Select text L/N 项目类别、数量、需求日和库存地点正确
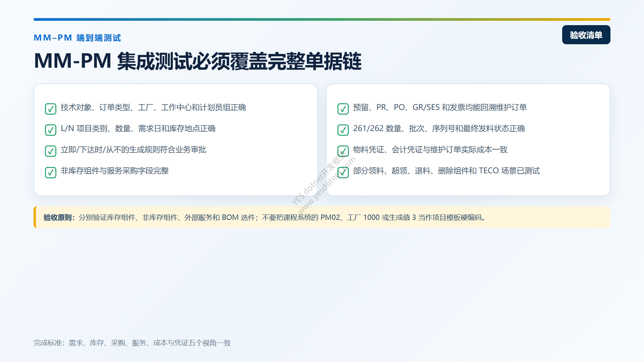Viewport: 644px width, 362px height. tap(138, 129)
